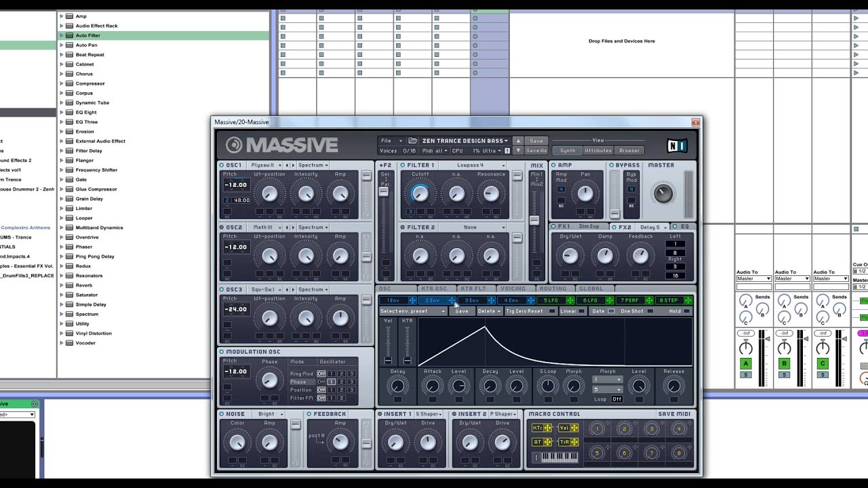Open the Midi all dropdown
This screenshot has width=868, height=488.
[x=434, y=150]
